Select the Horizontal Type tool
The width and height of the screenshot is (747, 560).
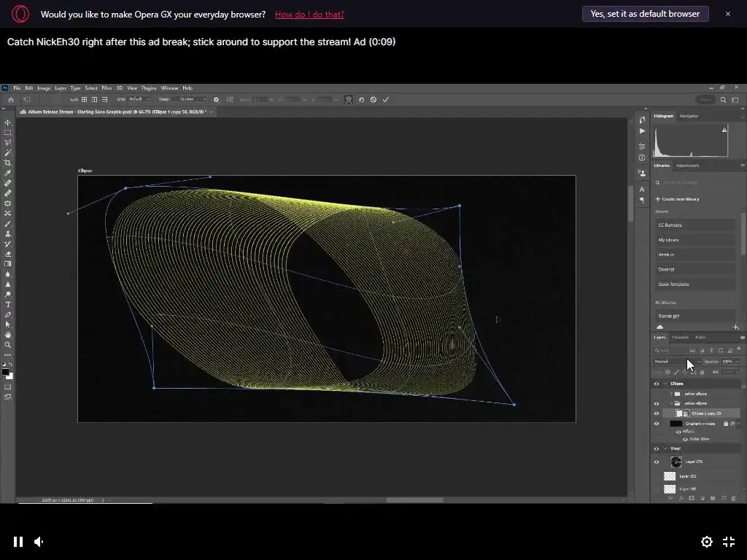(x=7, y=304)
